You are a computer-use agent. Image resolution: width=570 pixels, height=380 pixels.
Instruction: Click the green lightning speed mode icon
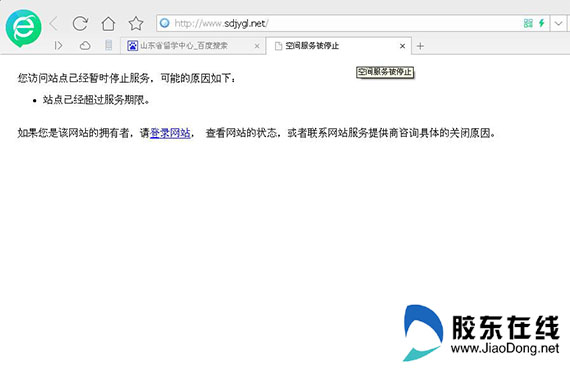(x=542, y=23)
